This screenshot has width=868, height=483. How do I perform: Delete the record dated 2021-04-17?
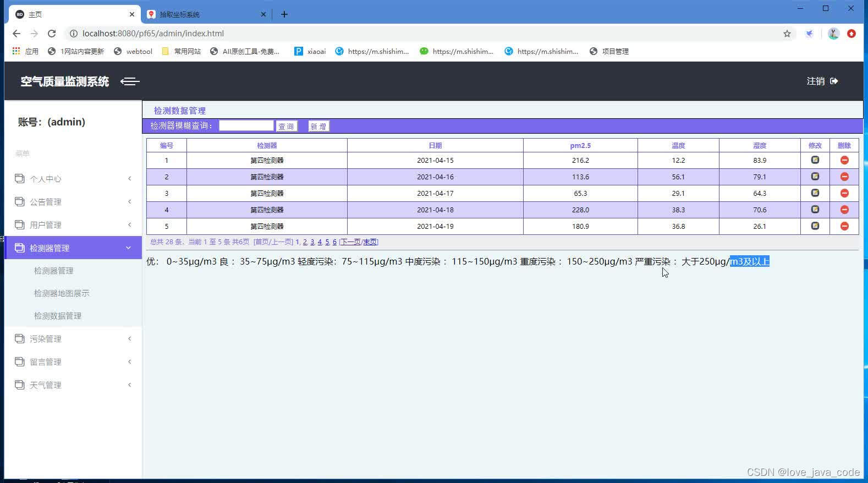click(x=844, y=193)
